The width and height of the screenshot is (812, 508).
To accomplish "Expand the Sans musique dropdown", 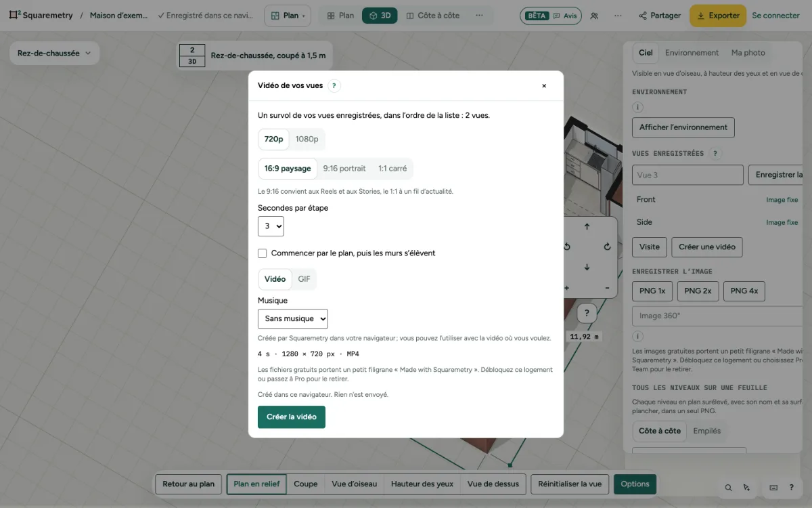I will (293, 318).
